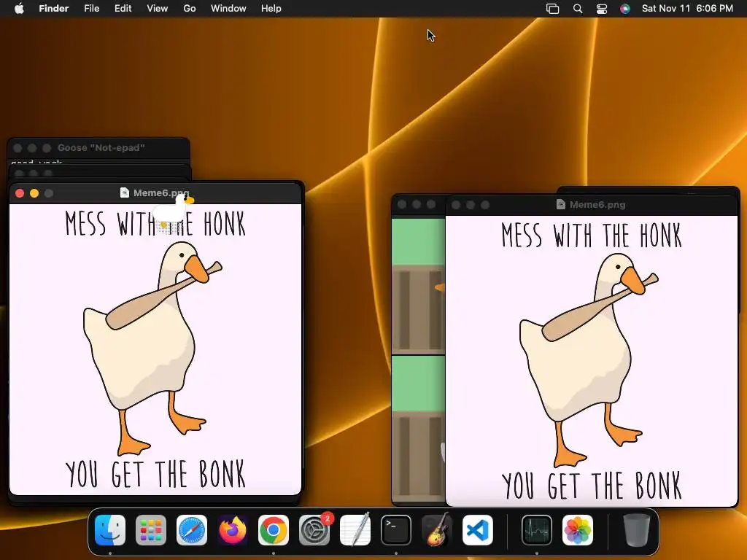747x560 pixels.
Task: Launch Safari from the Dock
Action: (x=192, y=530)
